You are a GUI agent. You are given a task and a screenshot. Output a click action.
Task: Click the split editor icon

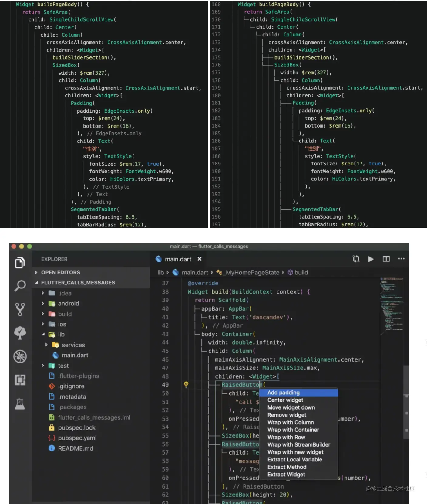point(386,259)
